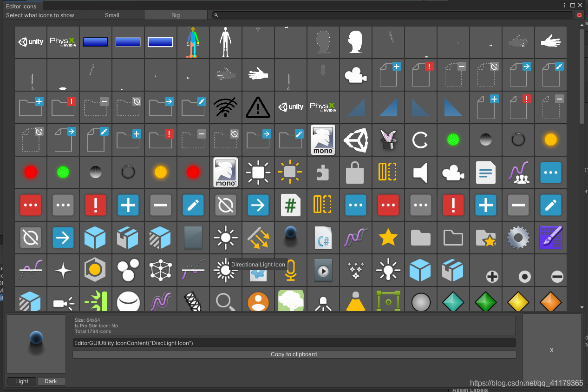Select the yellow microphone icon

pos(290,270)
